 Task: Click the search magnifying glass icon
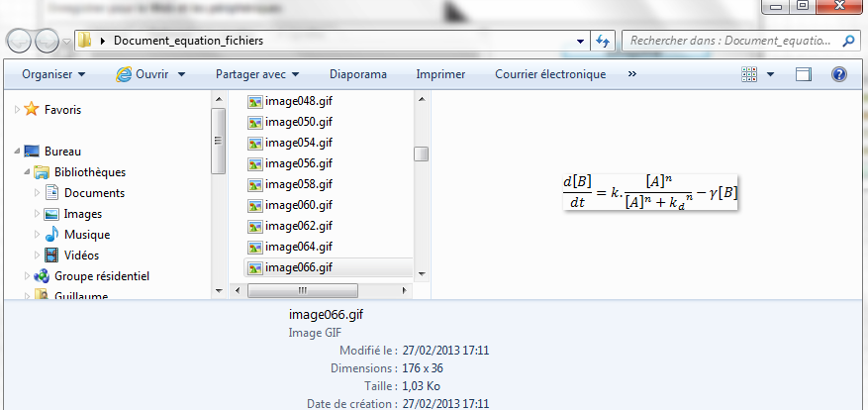[847, 42]
